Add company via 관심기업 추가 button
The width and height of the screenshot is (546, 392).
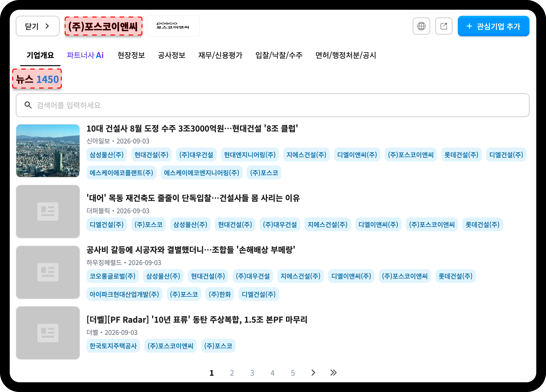[x=493, y=26]
